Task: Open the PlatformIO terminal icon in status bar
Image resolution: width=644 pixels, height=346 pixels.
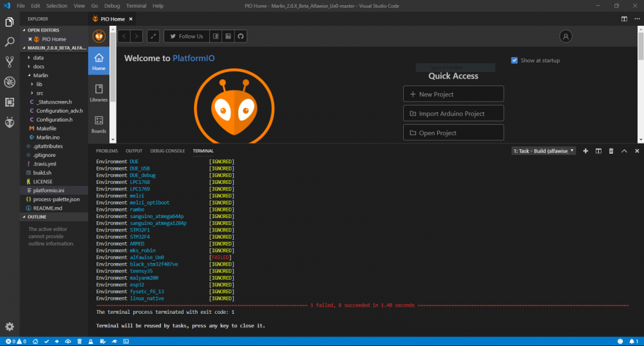Action: point(126,341)
